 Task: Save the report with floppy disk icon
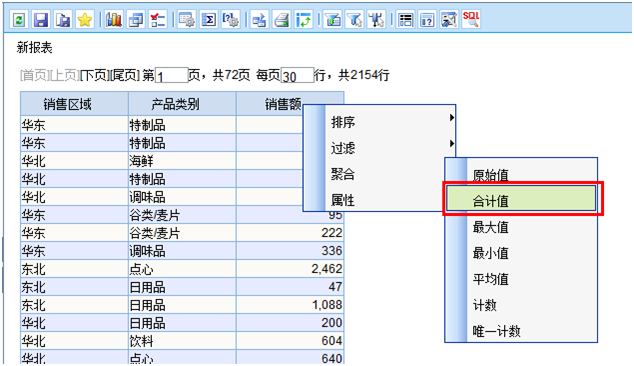point(40,19)
